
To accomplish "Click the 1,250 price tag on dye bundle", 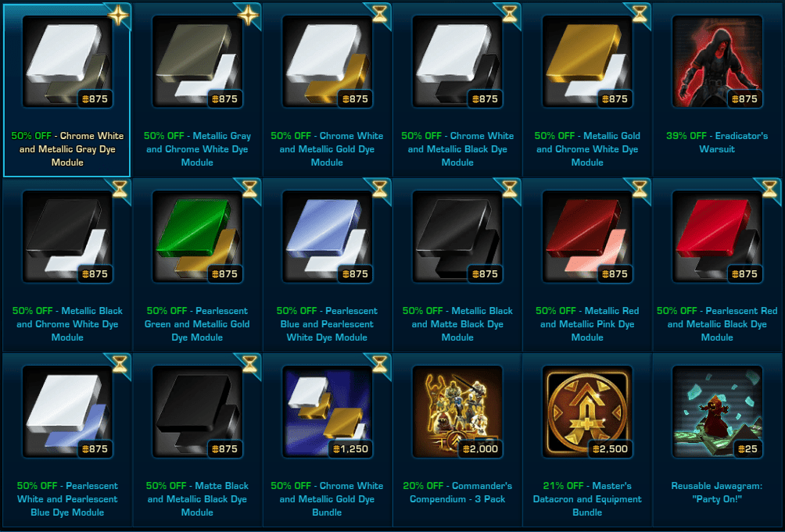I will click(x=350, y=449).
